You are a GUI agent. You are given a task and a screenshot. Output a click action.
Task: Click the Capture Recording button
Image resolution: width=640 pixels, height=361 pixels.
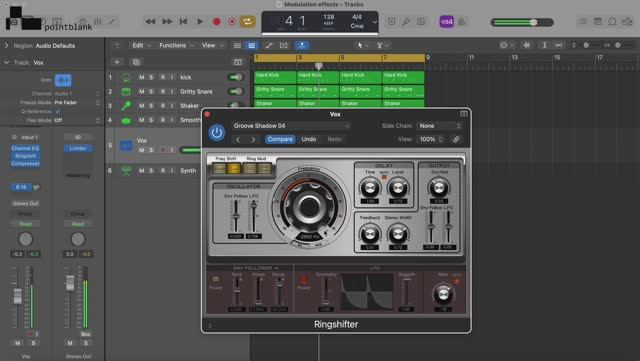tap(232, 22)
